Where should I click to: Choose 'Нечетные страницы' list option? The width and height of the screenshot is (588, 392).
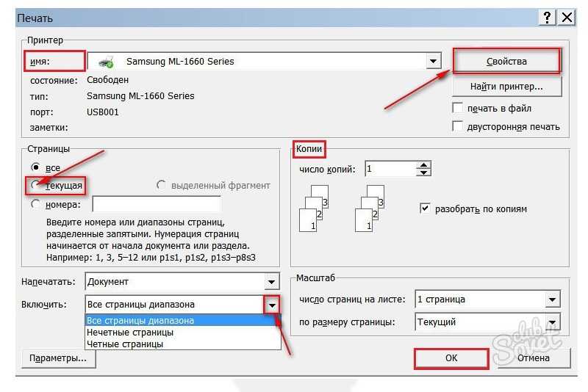(182, 332)
